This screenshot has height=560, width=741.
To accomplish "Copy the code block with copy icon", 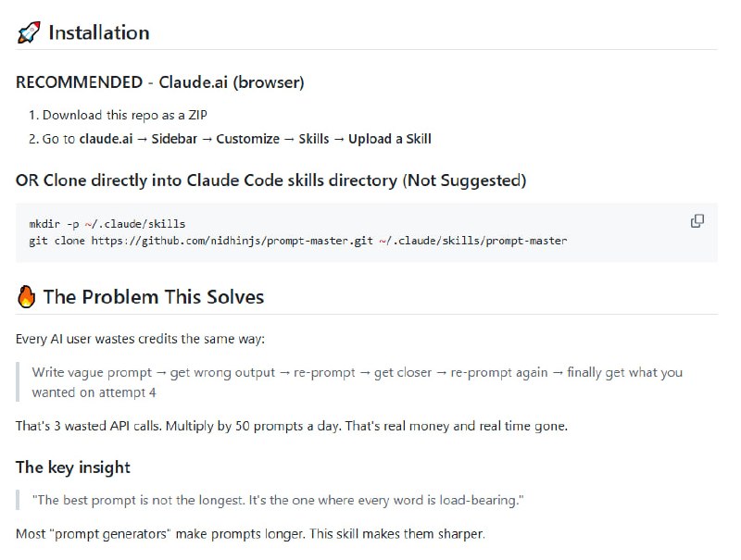I will [x=697, y=221].
